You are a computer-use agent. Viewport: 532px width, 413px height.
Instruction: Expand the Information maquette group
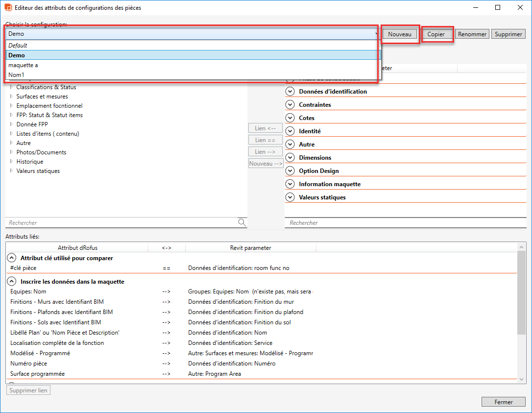click(x=290, y=184)
